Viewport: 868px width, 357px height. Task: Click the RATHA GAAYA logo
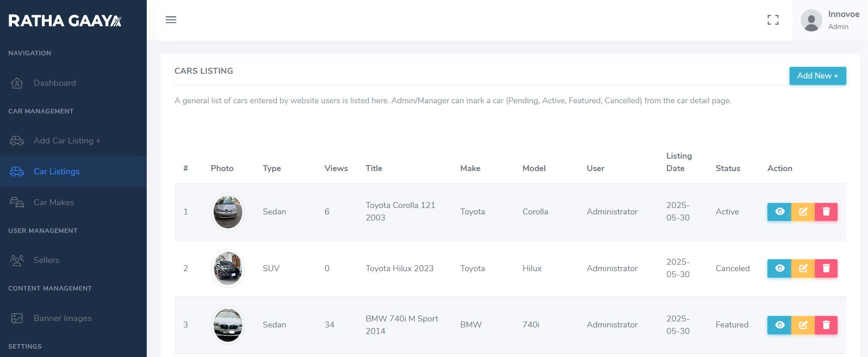pyautogui.click(x=65, y=21)
